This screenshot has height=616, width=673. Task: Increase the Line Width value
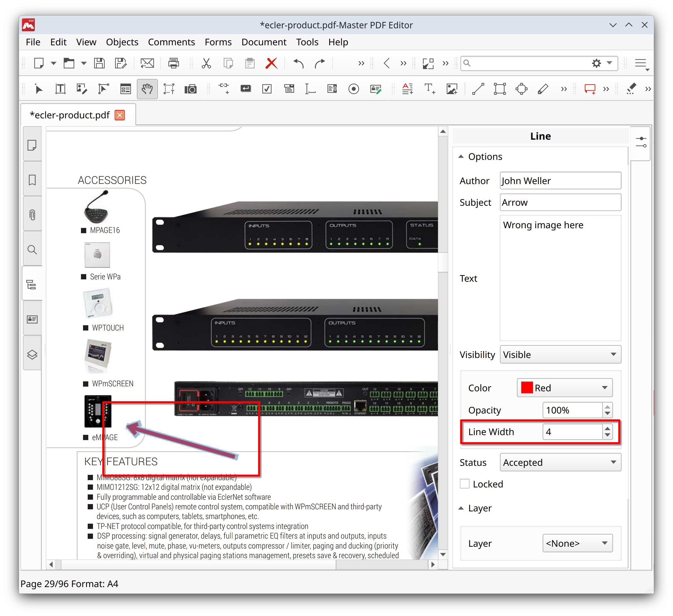pyautogui.click(x=607, y=428)
